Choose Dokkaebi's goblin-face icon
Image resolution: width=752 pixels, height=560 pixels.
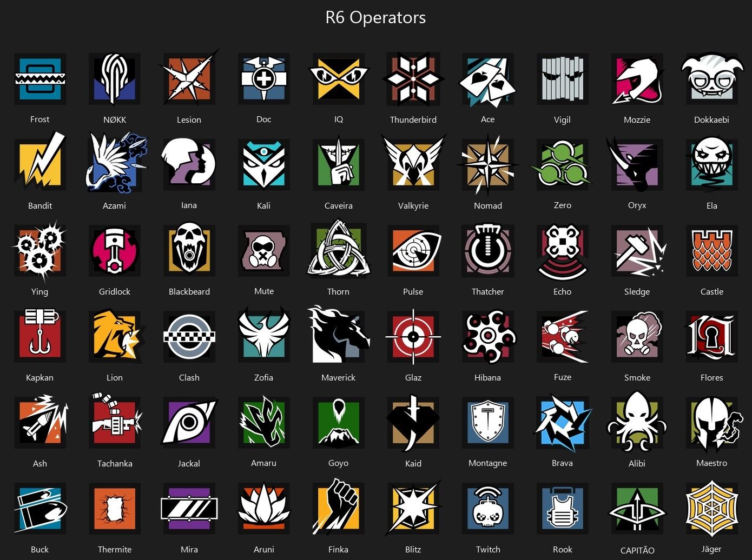[x=711, y=79]
